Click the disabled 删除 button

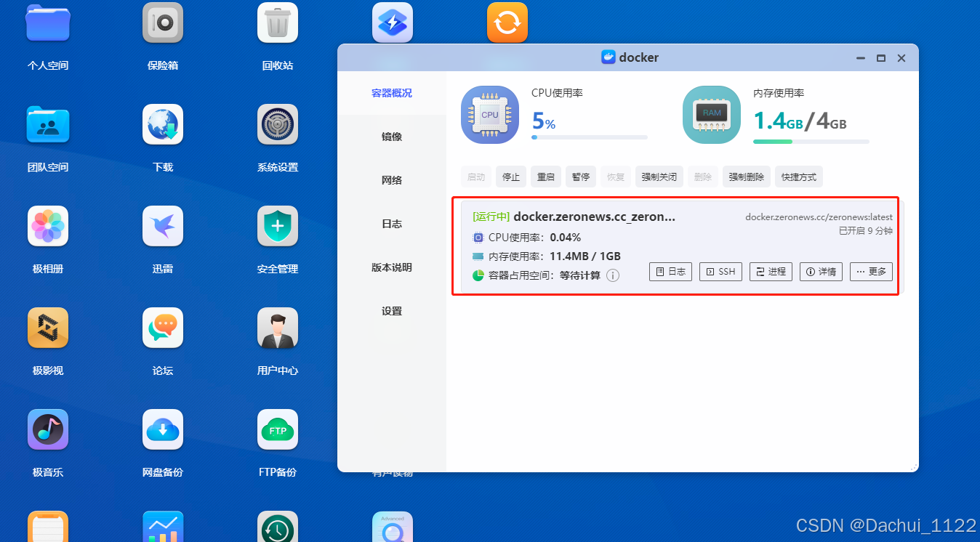tap(703, 177)
